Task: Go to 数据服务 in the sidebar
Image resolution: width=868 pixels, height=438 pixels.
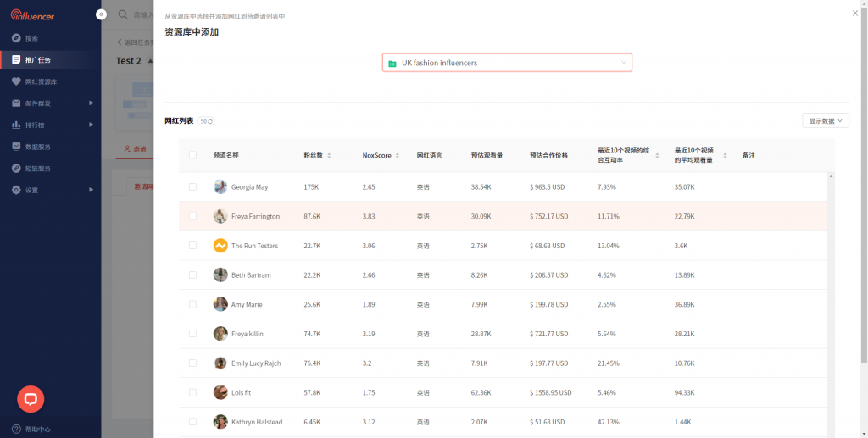Action: [37, 147]
